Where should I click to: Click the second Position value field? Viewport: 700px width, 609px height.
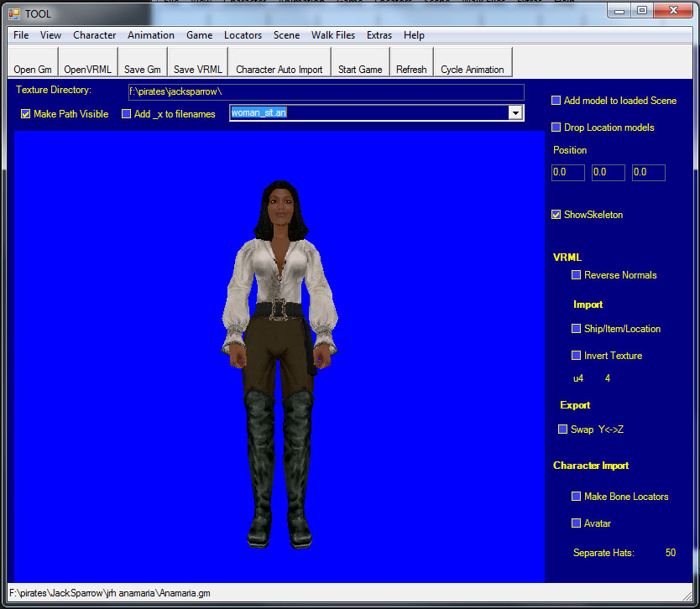pyautogui.click(x=608, y=173)
